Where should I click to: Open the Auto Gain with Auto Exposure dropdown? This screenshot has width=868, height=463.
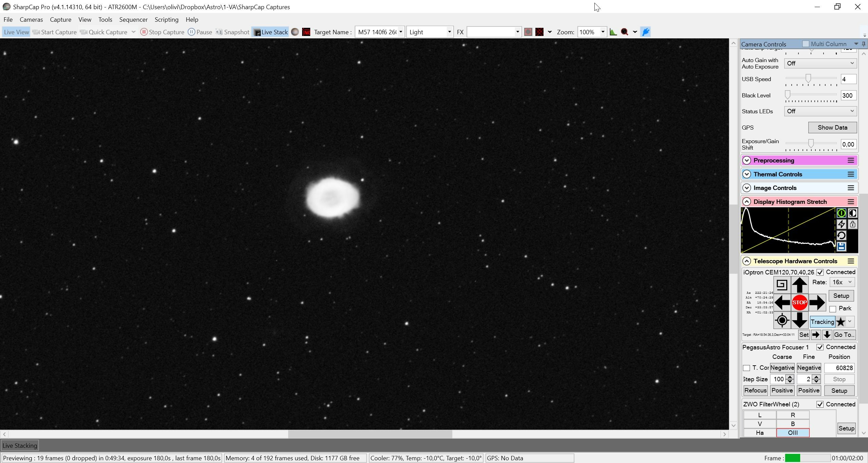820,63
